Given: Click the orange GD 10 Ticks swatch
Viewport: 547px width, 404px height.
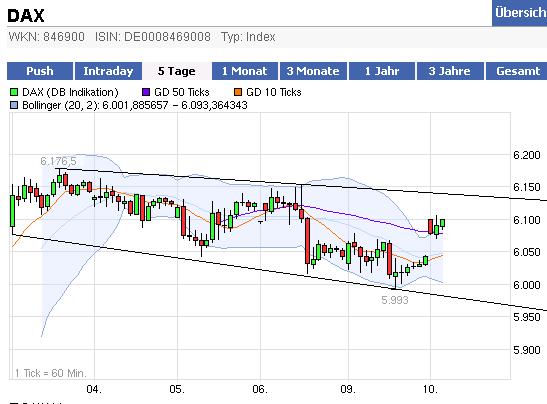Looking at the screenshot, I should (x=238, y=92).
